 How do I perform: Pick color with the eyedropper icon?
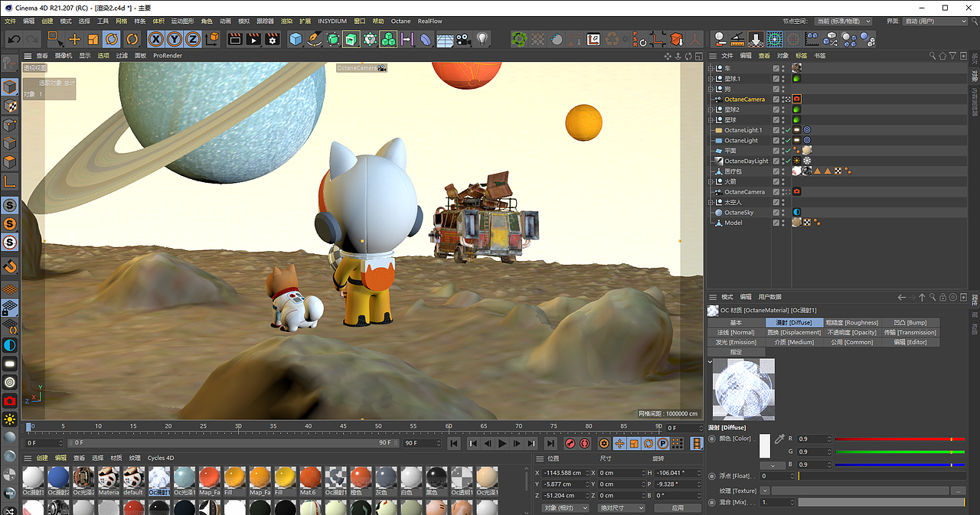(780, 439)
